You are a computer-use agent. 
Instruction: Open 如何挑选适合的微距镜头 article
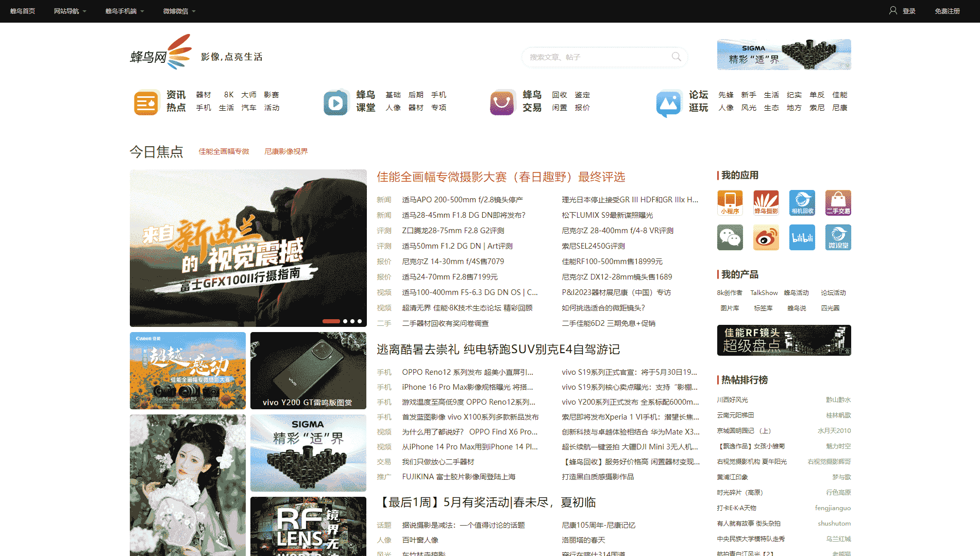[603, 308]
